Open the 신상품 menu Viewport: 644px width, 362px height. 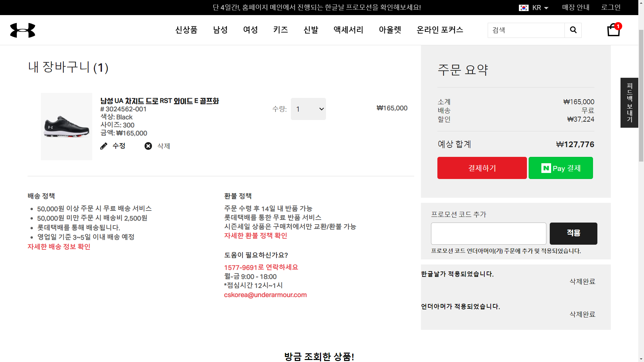[x=186, y=30]
